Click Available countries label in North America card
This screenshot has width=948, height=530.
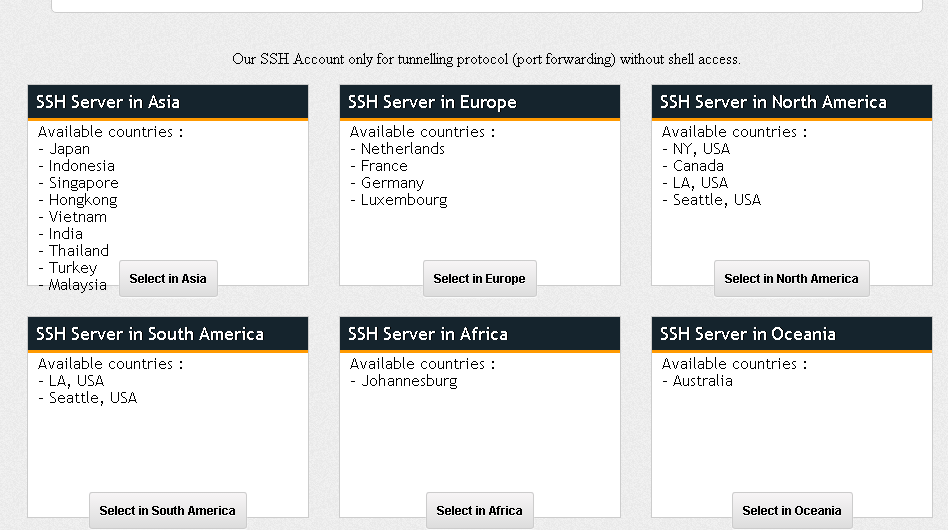click(734, 132)
